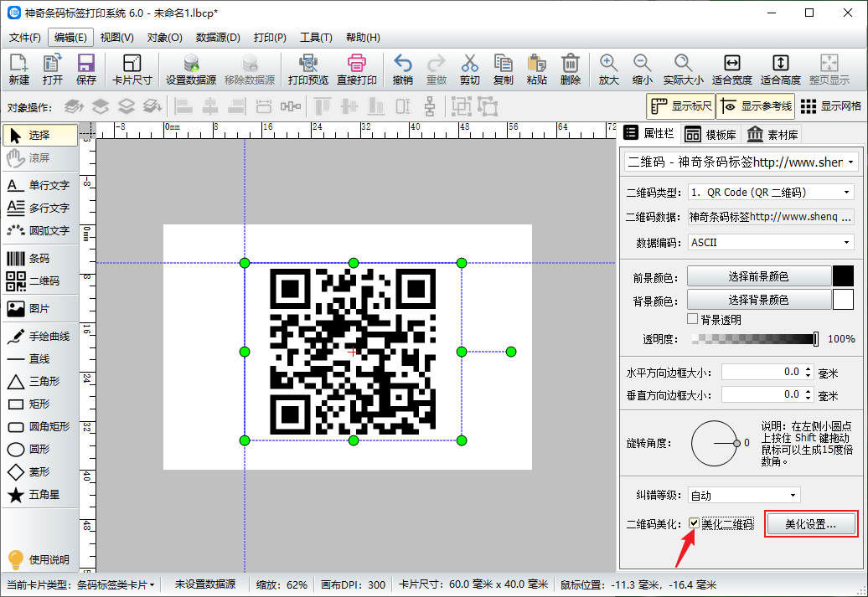The height and width of the screenshot is (597, 868).
Task: Select the 圆弧文字 arc text tool
Action: (39, 231)
